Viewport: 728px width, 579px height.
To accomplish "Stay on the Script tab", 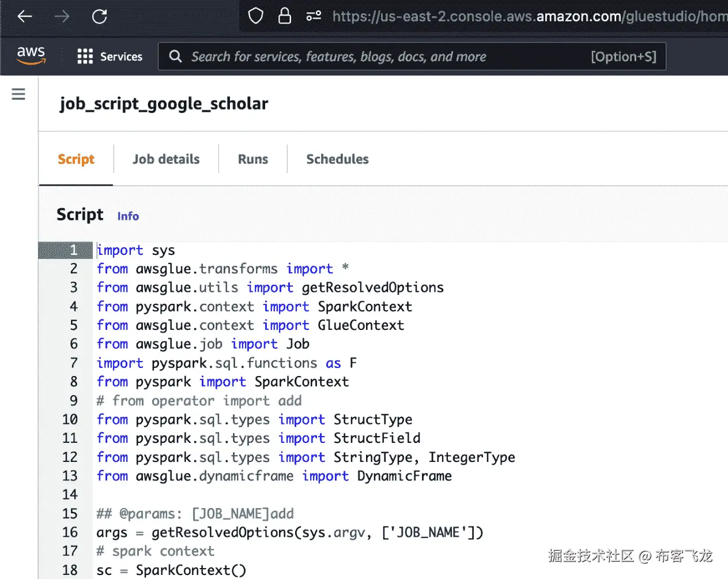I will coord(76,159).
